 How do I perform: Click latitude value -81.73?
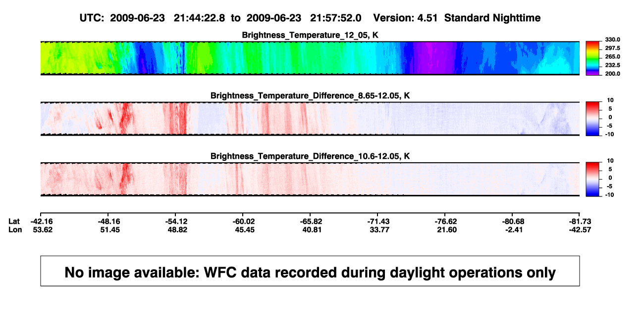(x=580, y=221)
